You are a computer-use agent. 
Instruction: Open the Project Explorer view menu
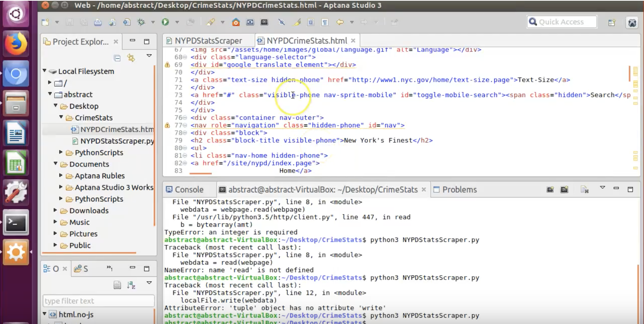coord(149,56)
